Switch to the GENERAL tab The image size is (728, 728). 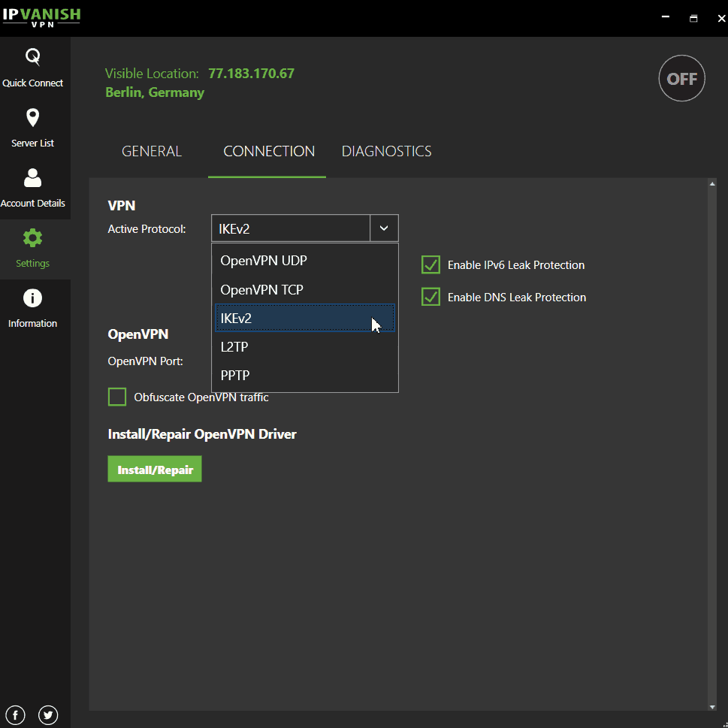[x=151, y=151]
